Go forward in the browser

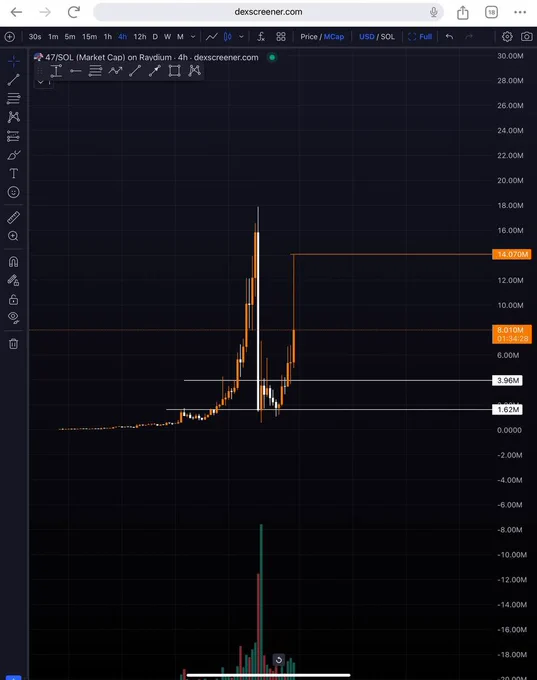[45, 12]
